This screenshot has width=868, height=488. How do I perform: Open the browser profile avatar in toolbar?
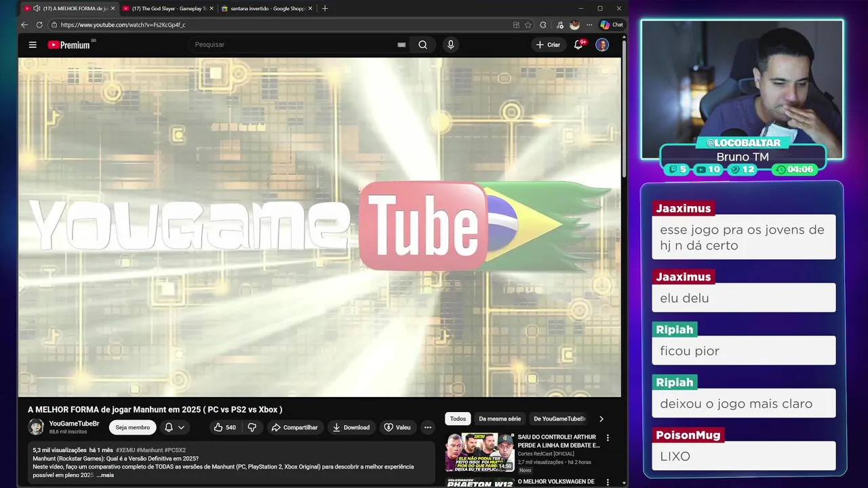pyautogui.click(x=574, y=24)
